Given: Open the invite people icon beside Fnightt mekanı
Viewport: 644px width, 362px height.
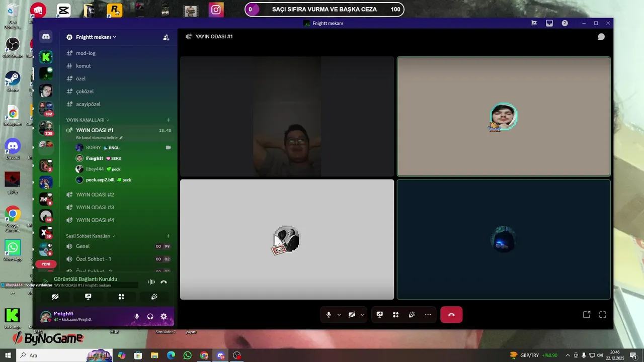Looking at the screenshot, I should pos(166,37).
